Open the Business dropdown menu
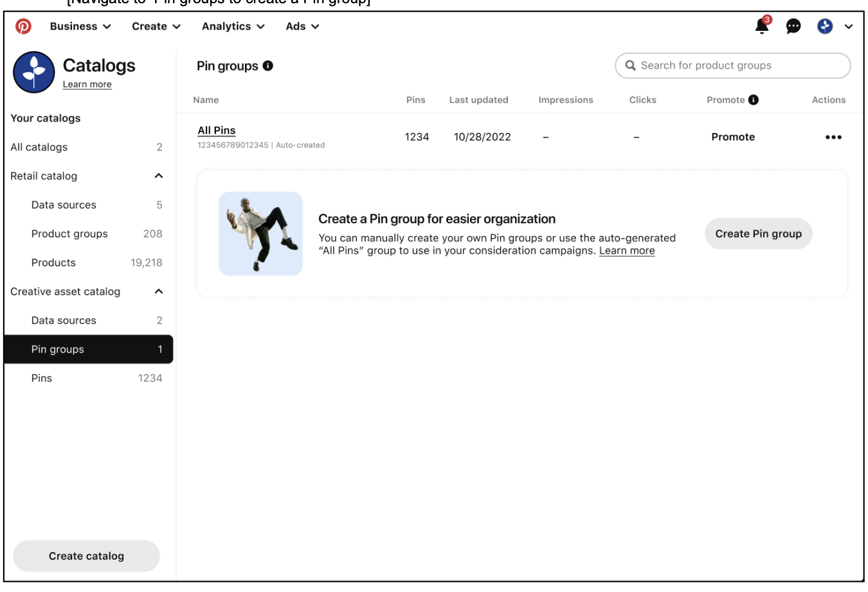The height and width of the screenshot is (592, 868). (x=80, y=26)
